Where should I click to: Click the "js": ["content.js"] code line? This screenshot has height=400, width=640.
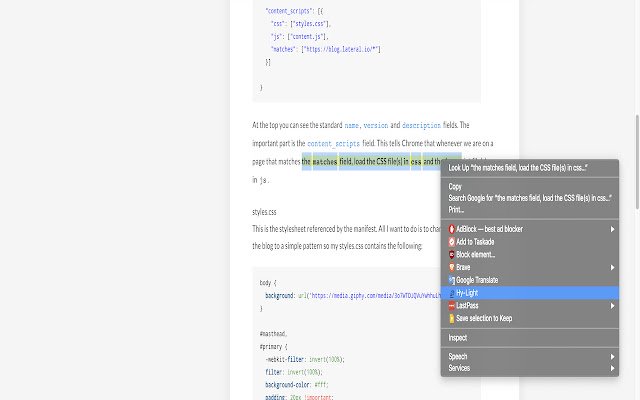click(300, 36)
